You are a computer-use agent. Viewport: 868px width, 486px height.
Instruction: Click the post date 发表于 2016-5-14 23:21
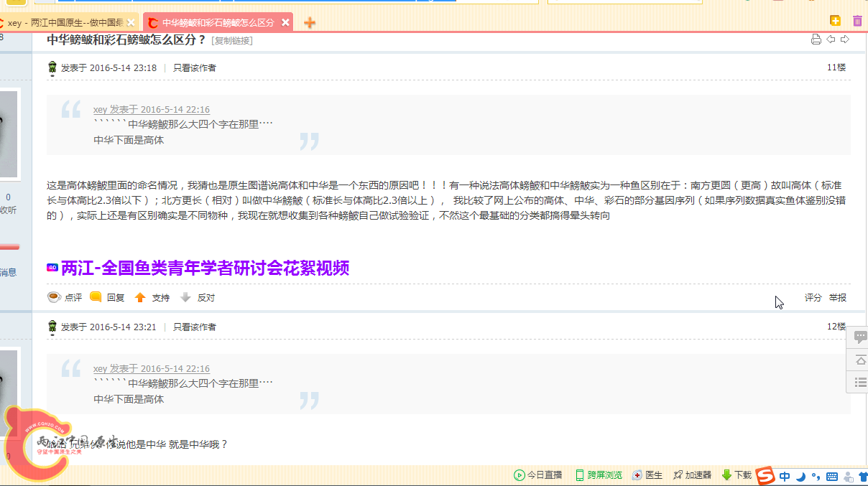(x=108, y=327)
